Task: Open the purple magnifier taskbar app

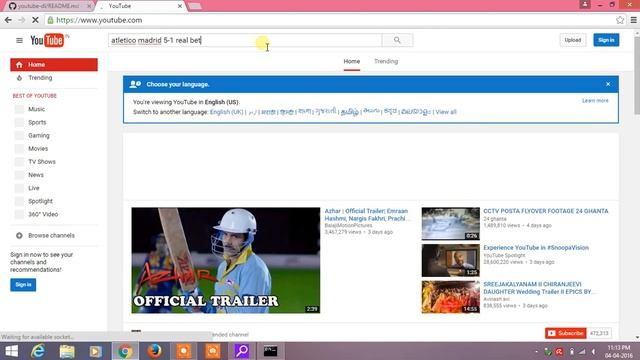Action: tap(242, 351)
